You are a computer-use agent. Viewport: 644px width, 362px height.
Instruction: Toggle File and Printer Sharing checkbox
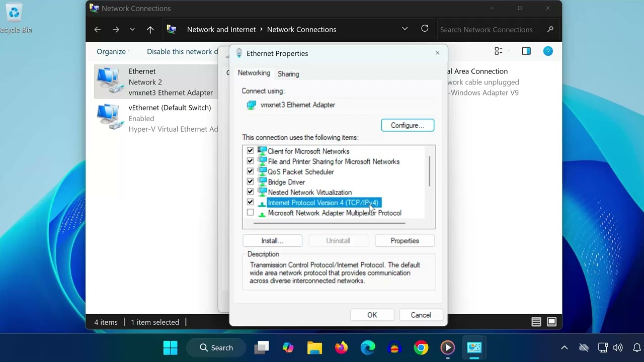click(250, 161)
